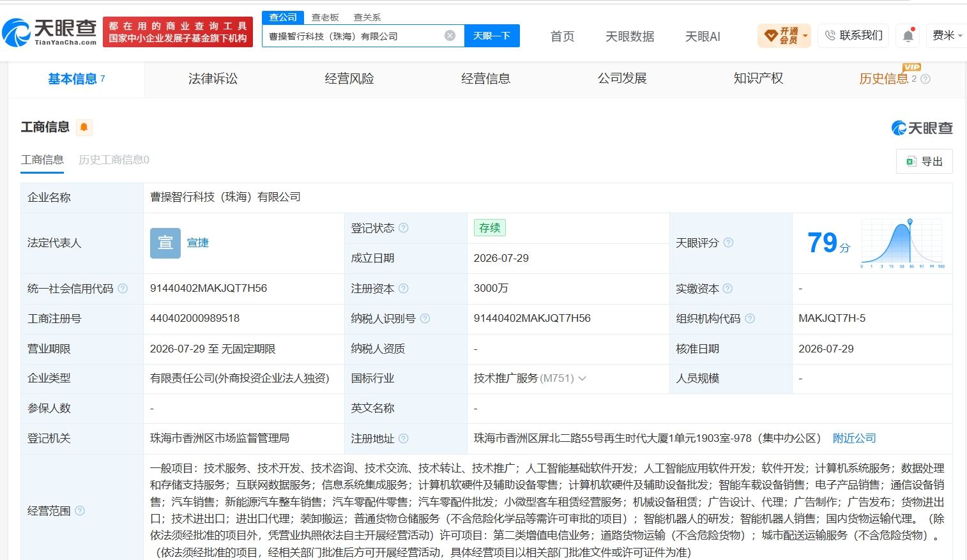Open 天眼数据 in top navigation

point(630,36)
